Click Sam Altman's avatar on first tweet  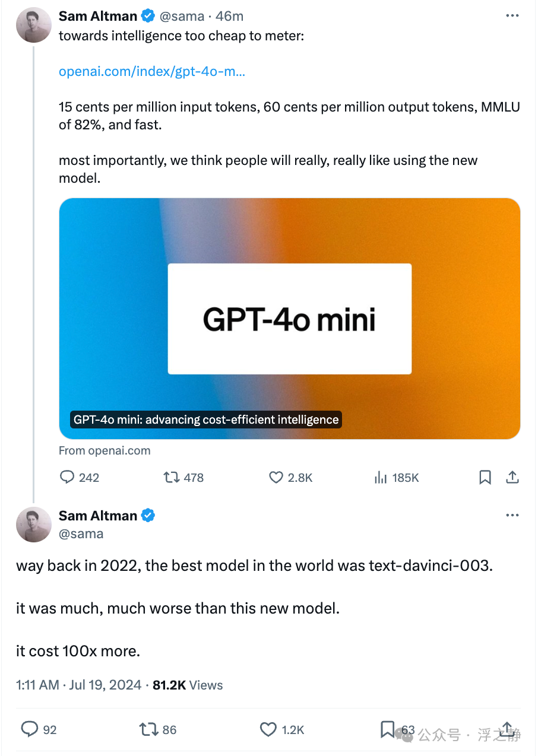coord(33,25)
